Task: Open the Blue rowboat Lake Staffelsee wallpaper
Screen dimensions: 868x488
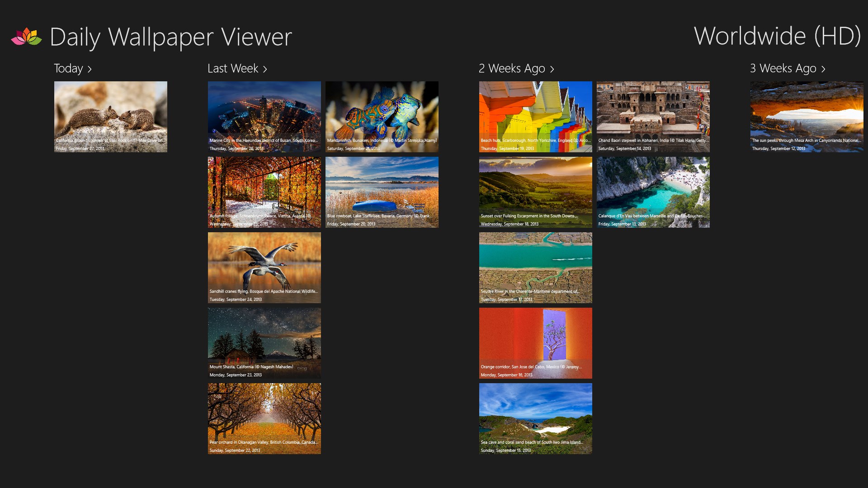Action: (382, 192)
